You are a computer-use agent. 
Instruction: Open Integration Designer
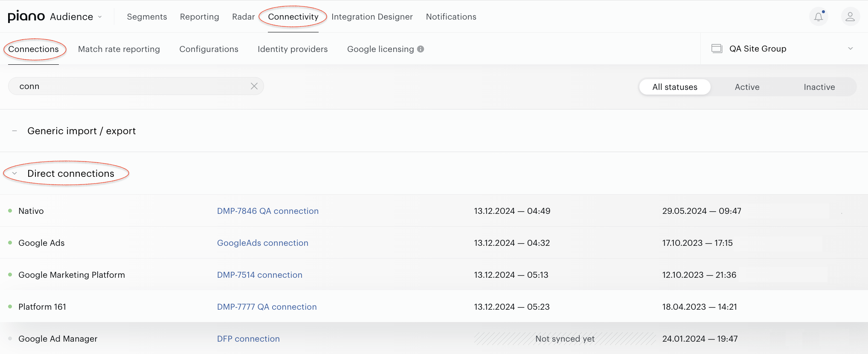[x=372, y=17]
